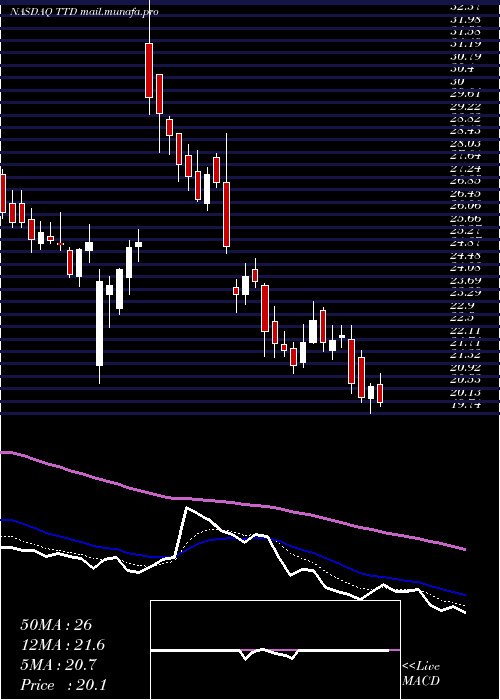Click the NASDAQ TTD mail.munafa.pro chart title
500x700 pixels.
click(x=84, y=12)
